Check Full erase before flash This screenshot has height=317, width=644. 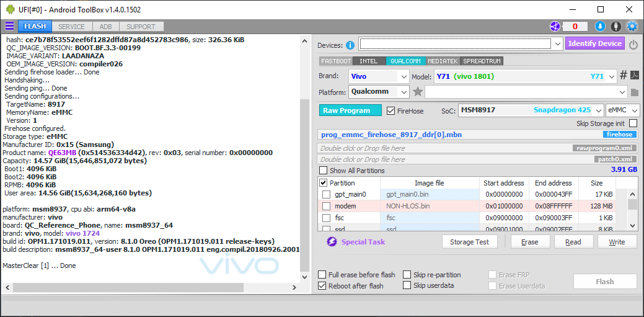tap(322, 275)
